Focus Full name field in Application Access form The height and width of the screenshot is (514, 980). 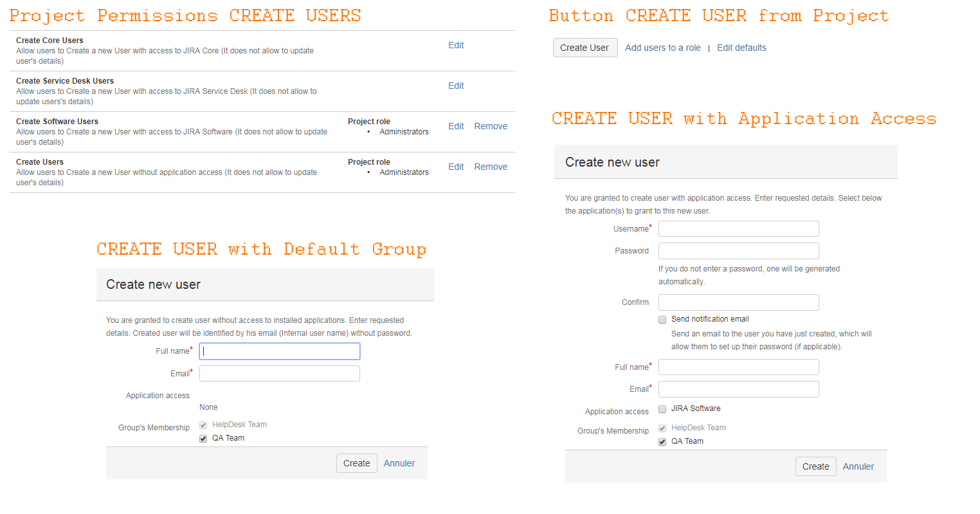click(739, 367)
